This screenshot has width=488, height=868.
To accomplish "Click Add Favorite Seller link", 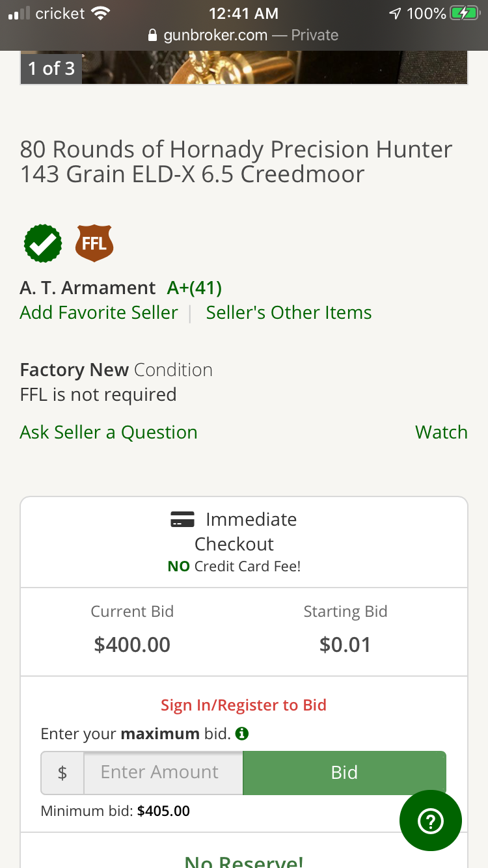I will point(99,312).
